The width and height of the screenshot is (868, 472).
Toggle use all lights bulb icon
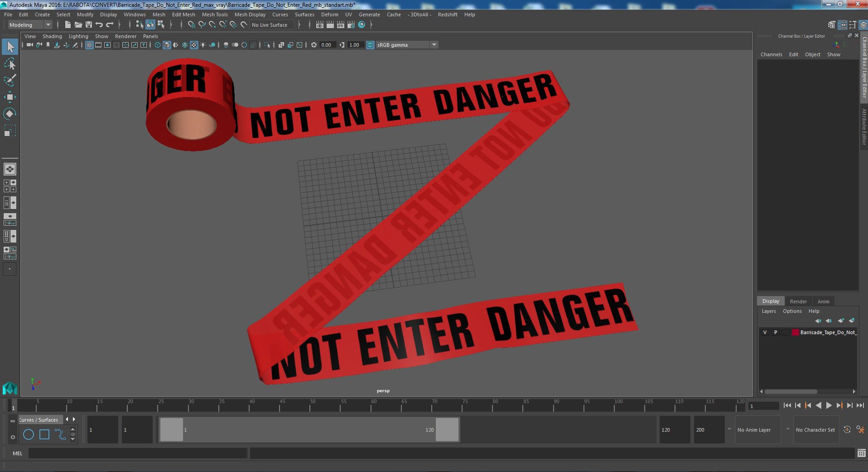203,45
